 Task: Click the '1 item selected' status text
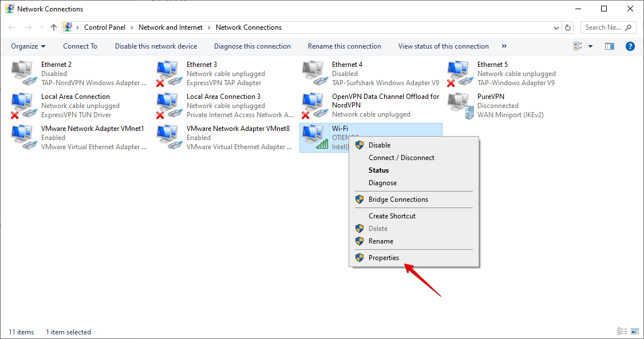[68, 332]
